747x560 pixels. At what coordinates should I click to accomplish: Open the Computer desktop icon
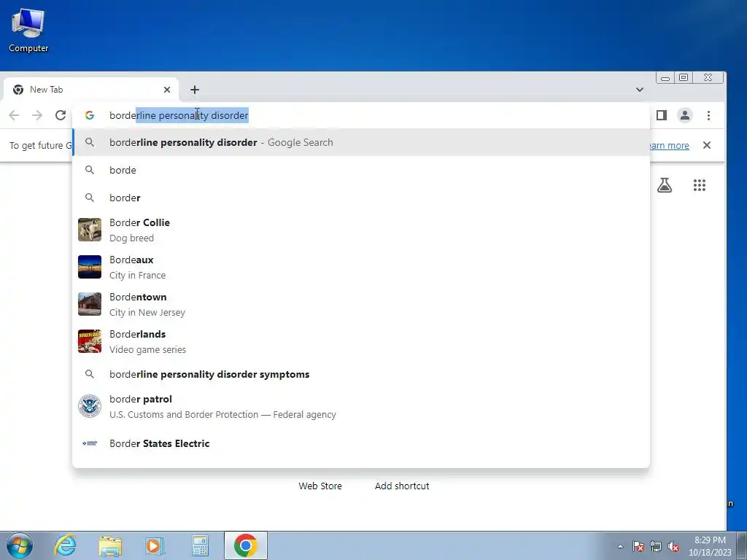coord(28,30)
